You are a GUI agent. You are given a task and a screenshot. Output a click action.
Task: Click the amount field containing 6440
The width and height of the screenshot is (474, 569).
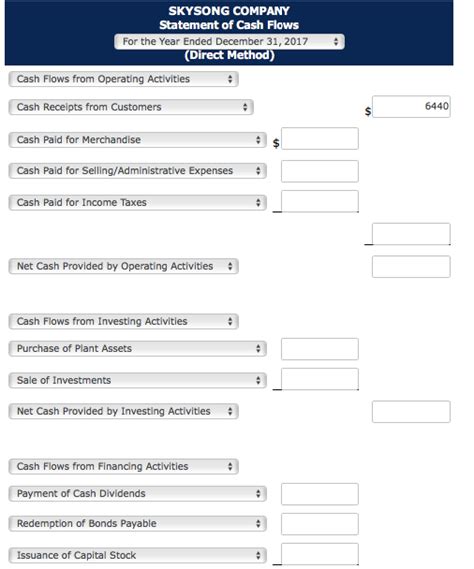(411, 107)
